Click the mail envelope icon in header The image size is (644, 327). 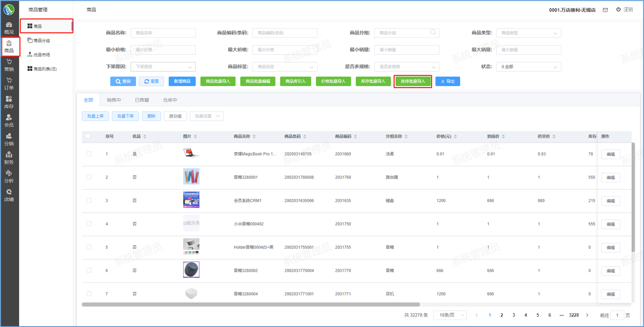coord(605,10)
